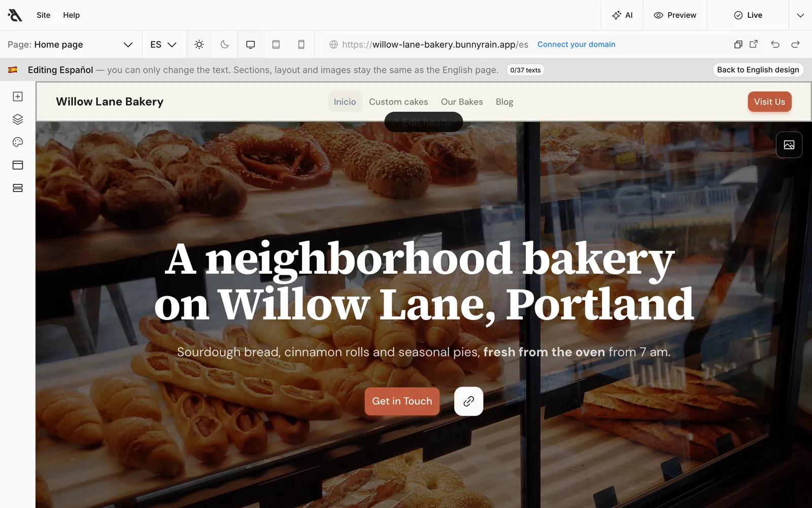
Task: Click the Get in Touch button
Action: coord(402,401)
